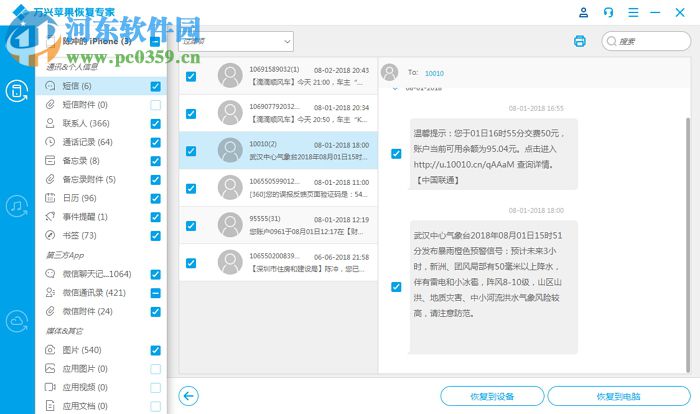Click the 10010 recipient link
Screen dimensions: 700x414
[434, 73]
